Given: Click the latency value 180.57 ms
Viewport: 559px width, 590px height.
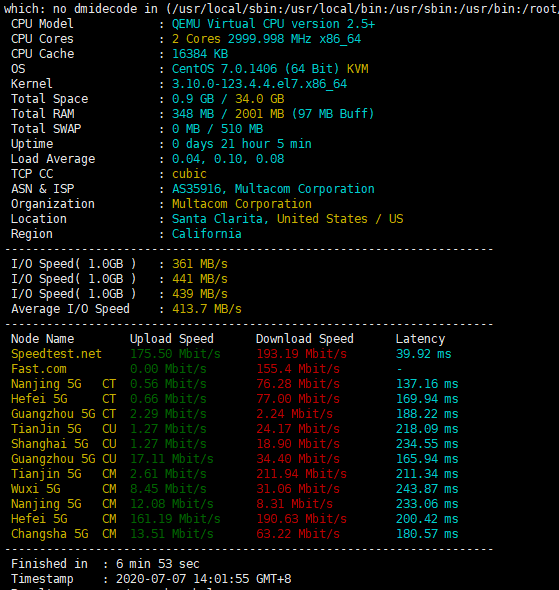Looking at the screenshot, I should coord(427,534).
